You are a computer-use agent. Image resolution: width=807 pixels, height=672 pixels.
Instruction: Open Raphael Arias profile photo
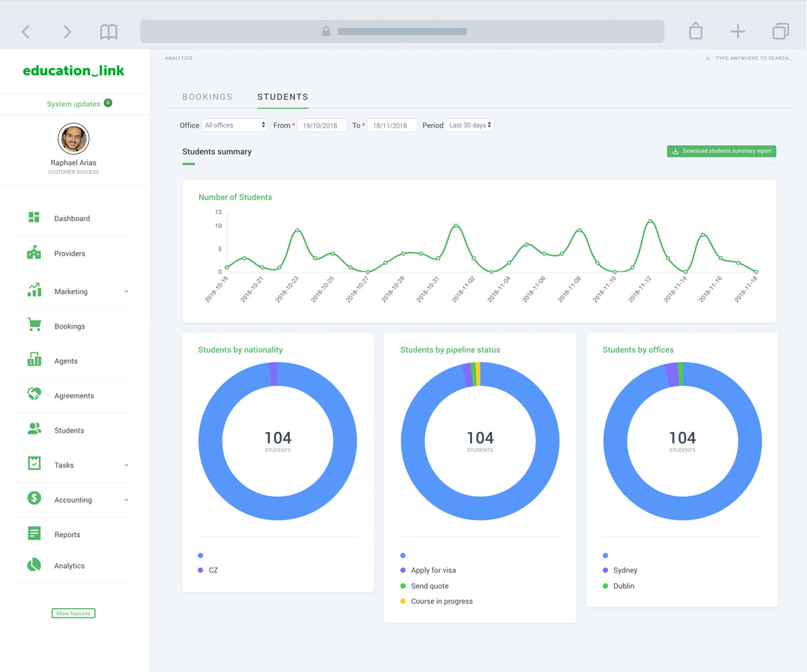pyautogui.click(x=73, y=139)
